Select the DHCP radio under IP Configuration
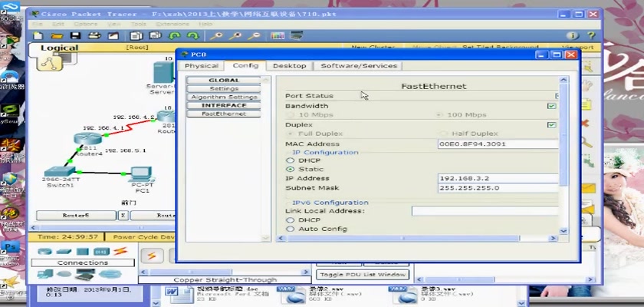644x307 pixels. pyautogui.click(x=290, y=160)
